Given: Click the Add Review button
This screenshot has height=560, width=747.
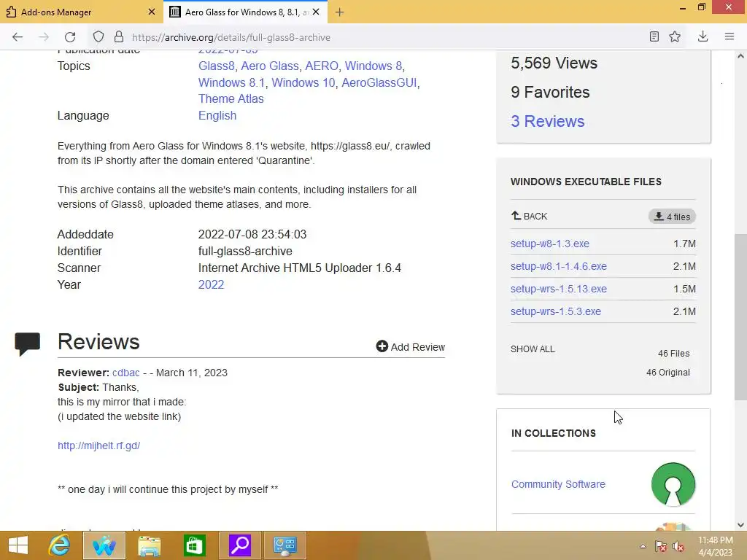Looking at the screenshot, I should point(410,346).
